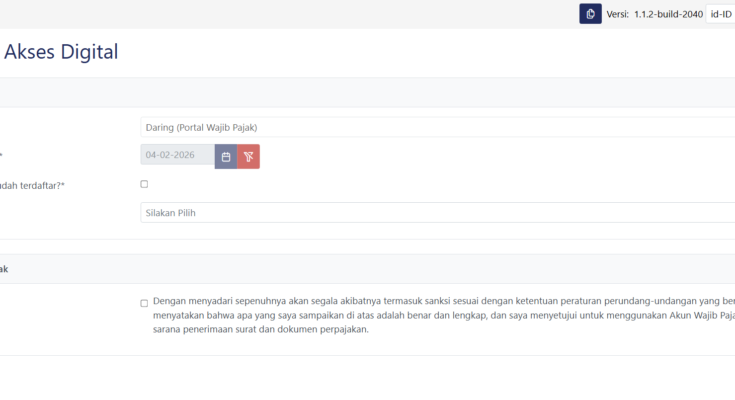Expand the 'Silakan Pilih' dropdown
The width and height of the screenshot is (735, 400).
click(x=437, y=213)
